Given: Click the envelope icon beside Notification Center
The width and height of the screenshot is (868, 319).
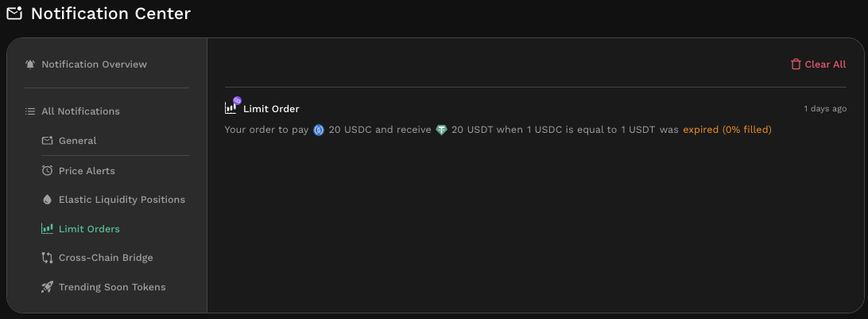Looking at the screenshot, I should point(14,13).
